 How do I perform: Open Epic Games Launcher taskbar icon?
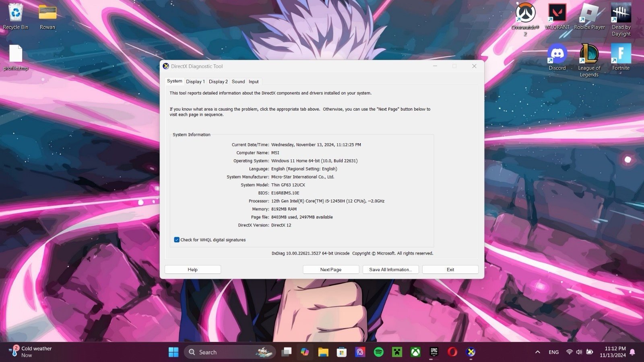pos(434,352)
